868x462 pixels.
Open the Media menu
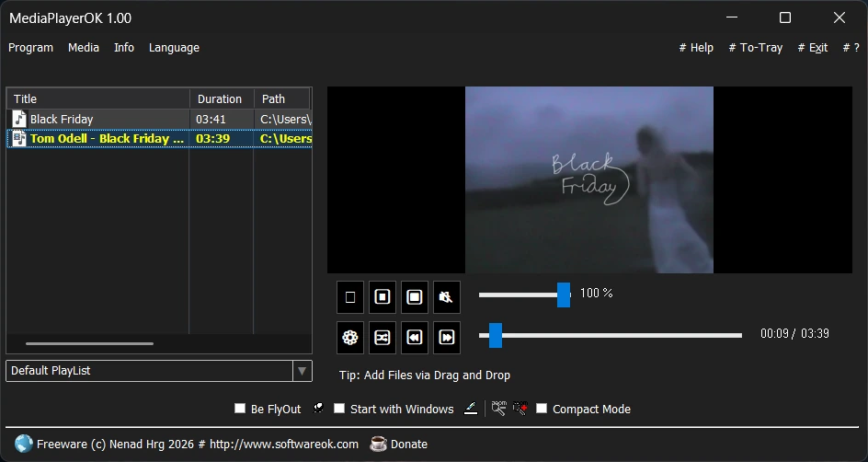[84, 48]
